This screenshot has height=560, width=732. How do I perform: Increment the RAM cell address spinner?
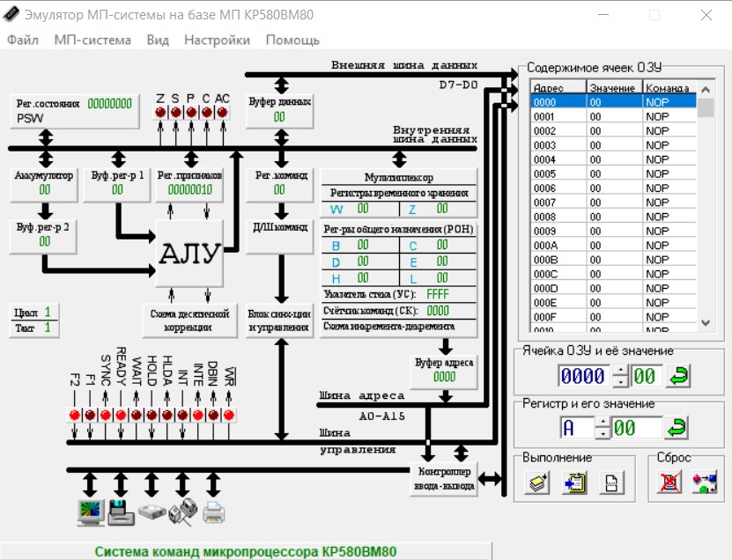tap(620, 371)
